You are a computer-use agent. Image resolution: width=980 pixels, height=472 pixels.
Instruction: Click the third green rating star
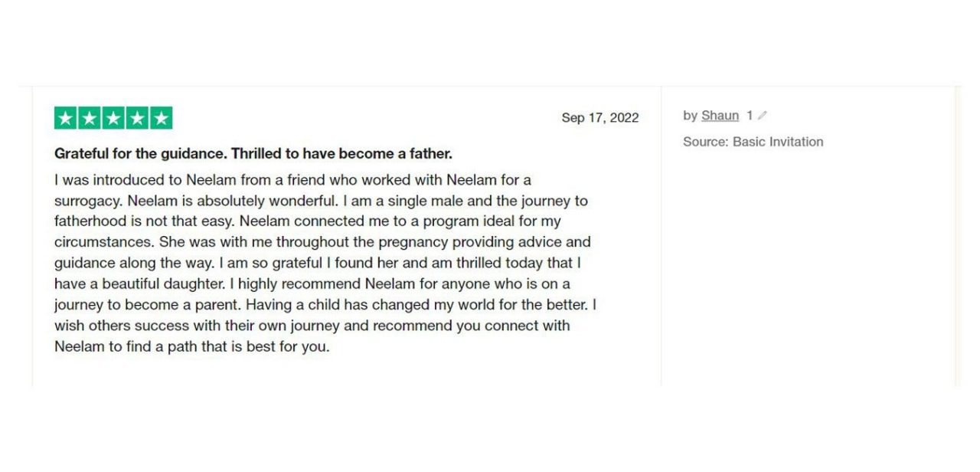click(x=113, y=118)
